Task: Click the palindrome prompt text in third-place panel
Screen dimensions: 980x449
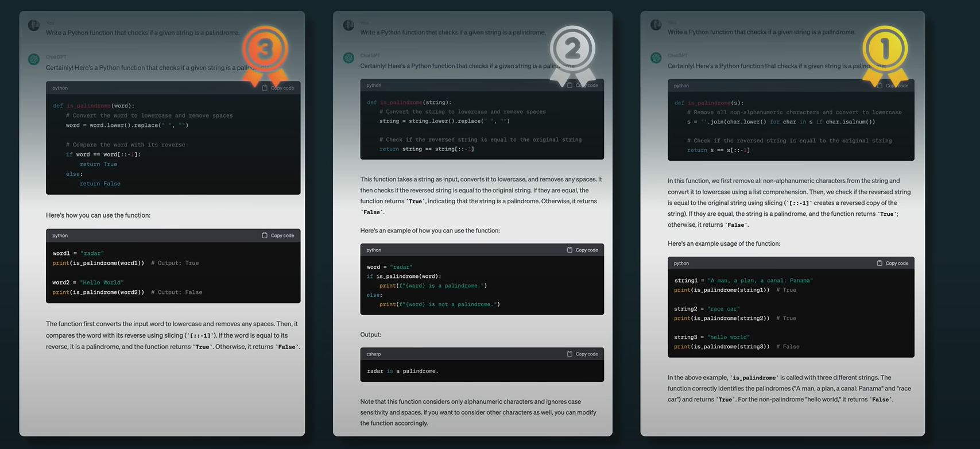Action: (x=142, y=33)
